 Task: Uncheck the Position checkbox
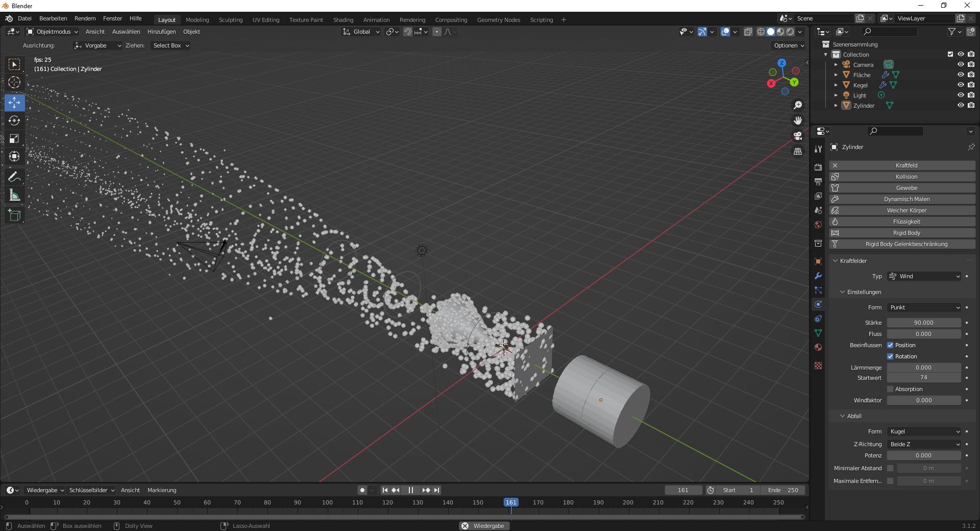click(890, 345)
